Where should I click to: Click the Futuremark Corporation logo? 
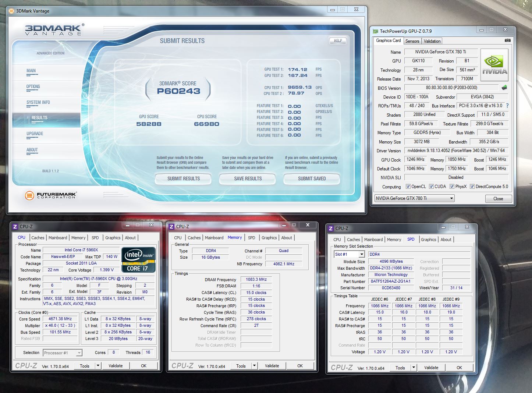(50, 195)
